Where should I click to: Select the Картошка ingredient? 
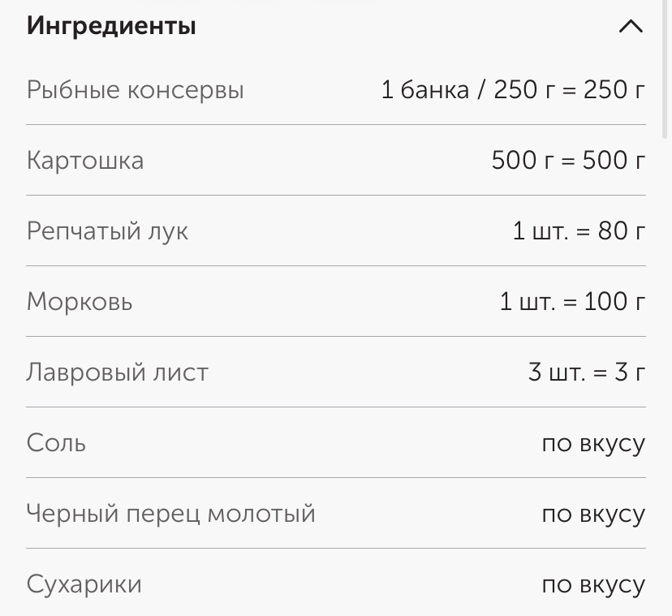pyautogui.click(x=85, y=161)
